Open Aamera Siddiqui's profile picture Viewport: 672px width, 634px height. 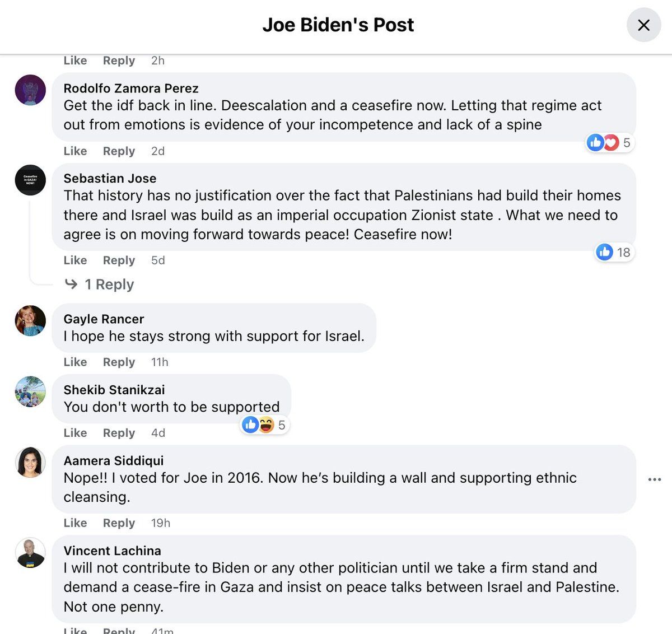coord(30,463)
